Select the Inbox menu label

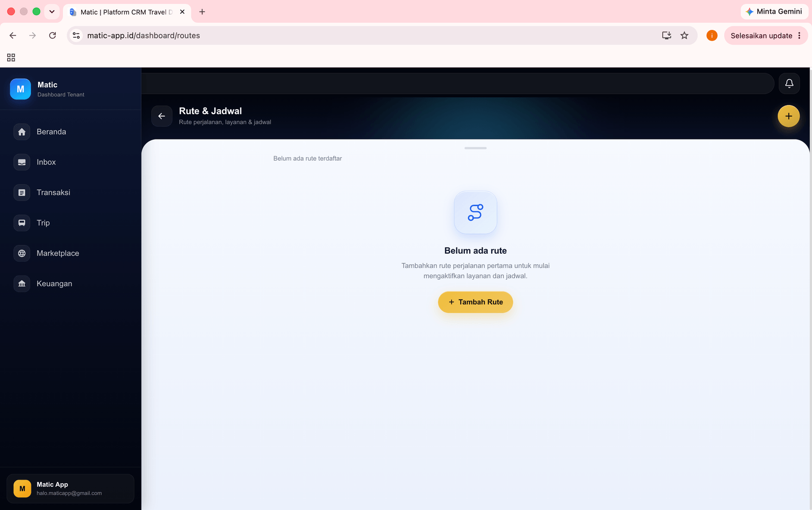click(46, 162)
